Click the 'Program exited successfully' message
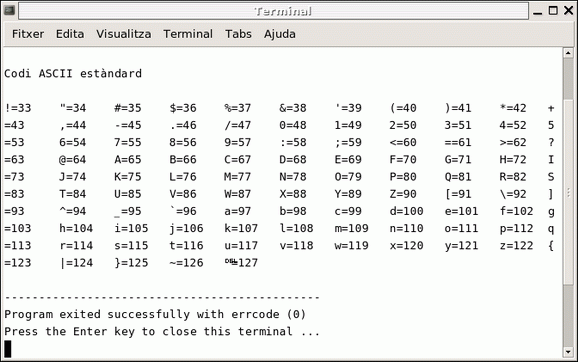 pos(155,314)
